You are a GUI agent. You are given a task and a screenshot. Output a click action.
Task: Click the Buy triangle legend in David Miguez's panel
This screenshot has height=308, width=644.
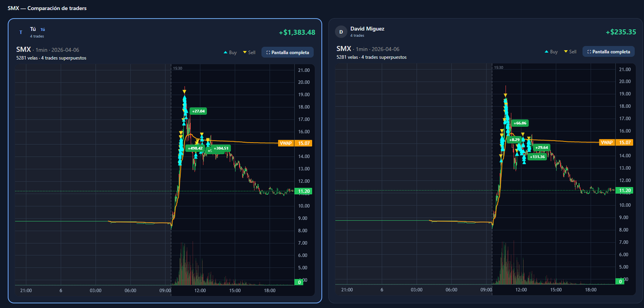click(551, 52)
